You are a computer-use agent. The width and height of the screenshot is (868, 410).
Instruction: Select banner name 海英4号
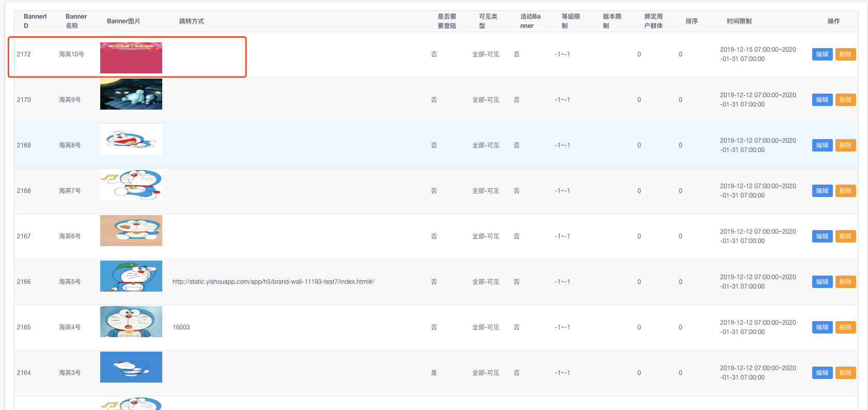(x=70, y=327)
